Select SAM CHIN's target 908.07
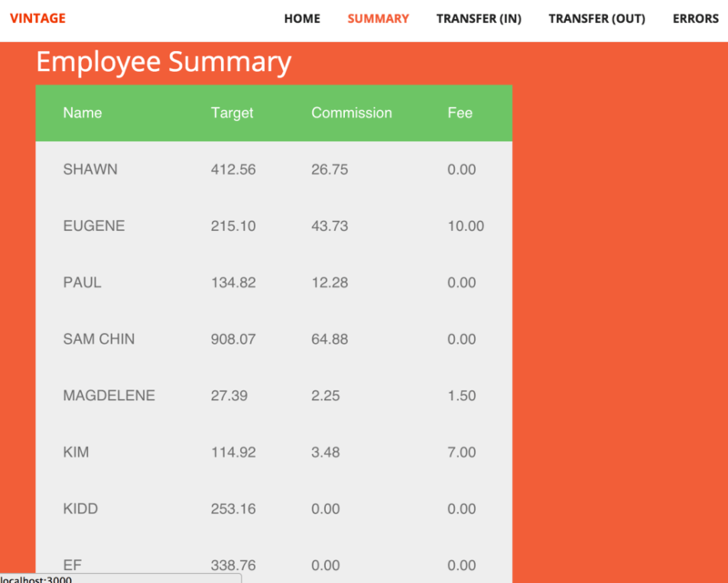Image resolution: width=728 pixels, height=583 pixels. coord(233,339)
